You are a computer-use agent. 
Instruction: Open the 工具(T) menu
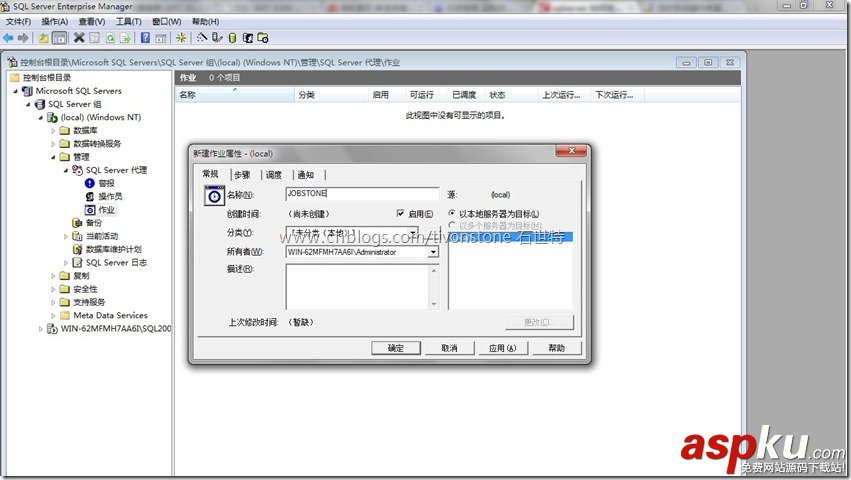[x=129, y=22]
